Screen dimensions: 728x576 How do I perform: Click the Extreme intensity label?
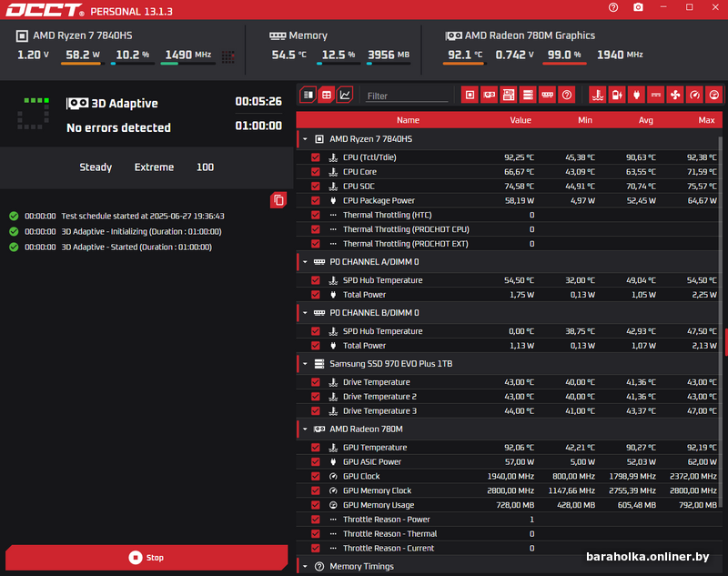[x=154, y=167]
